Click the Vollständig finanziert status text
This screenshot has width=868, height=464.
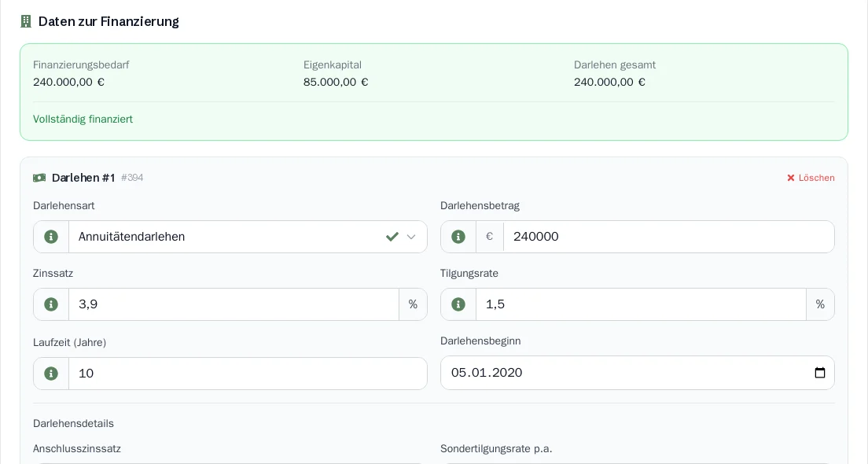coord(83,119)
